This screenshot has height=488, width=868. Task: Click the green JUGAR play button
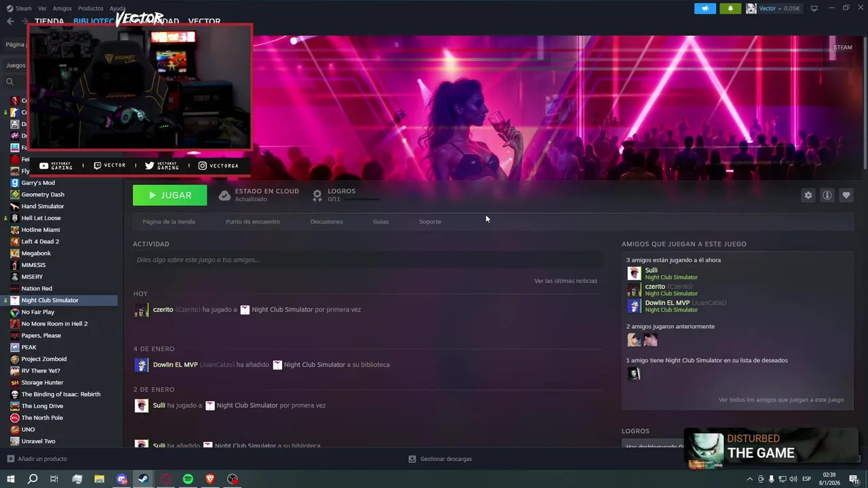pos(170,195)
